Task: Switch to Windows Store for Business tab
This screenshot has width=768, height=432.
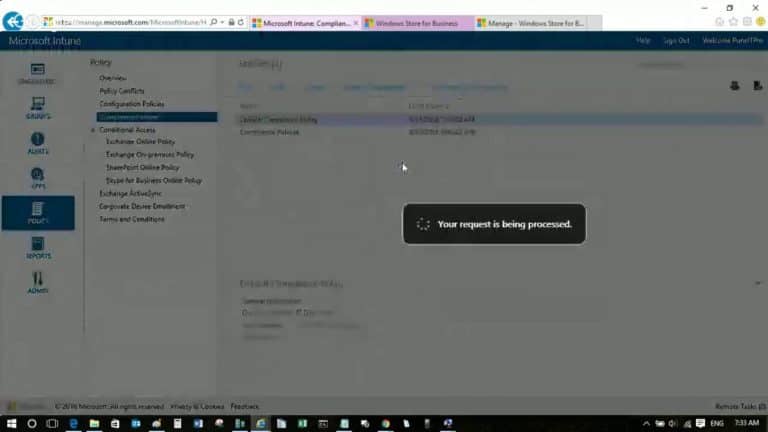Action: 417,23
